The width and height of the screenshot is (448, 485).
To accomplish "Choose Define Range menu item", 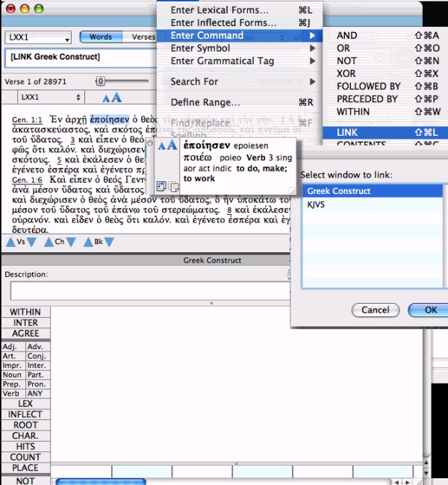I will (240, 102).
